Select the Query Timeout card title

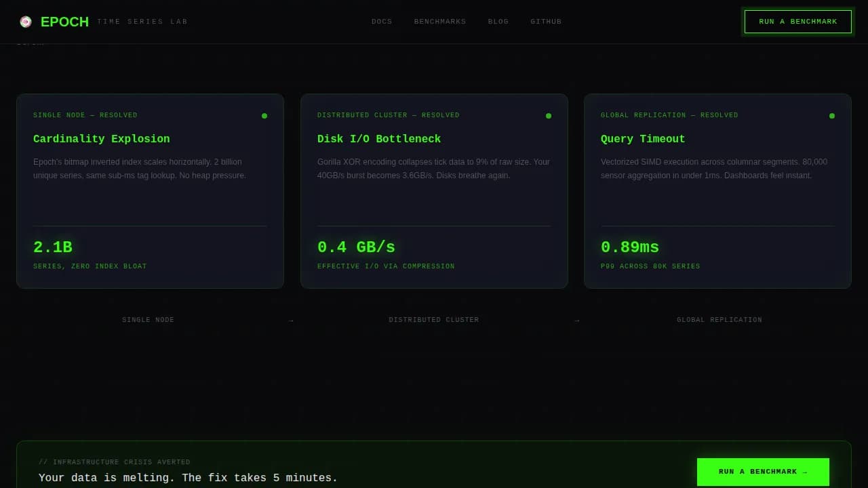click(643, 139)
